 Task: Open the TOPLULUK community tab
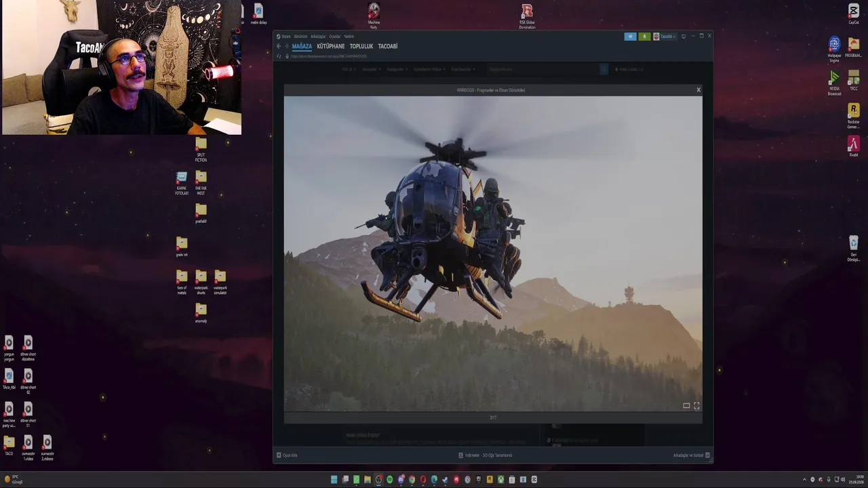(361, 46)
